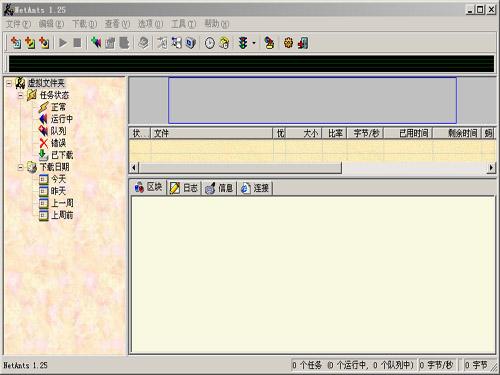Open dropdown arrow beside traffic light icon
Screen dimensions: 500x375
point(254,43)
